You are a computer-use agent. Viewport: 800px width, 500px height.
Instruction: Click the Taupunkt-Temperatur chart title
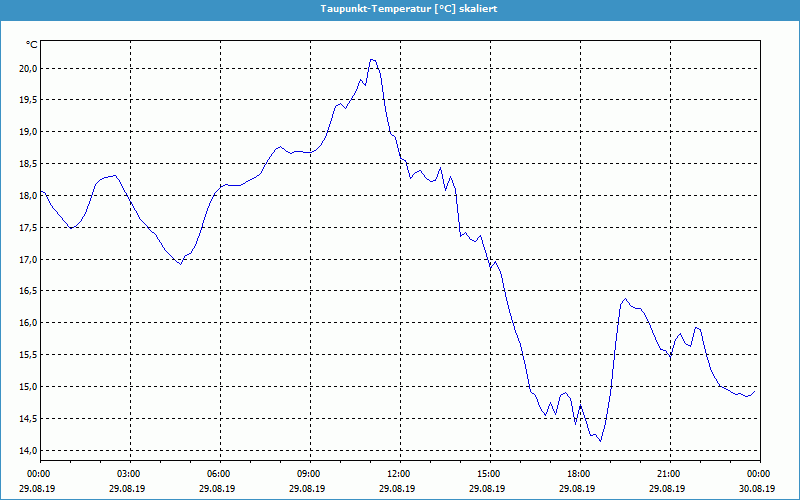tap(400, 8)
